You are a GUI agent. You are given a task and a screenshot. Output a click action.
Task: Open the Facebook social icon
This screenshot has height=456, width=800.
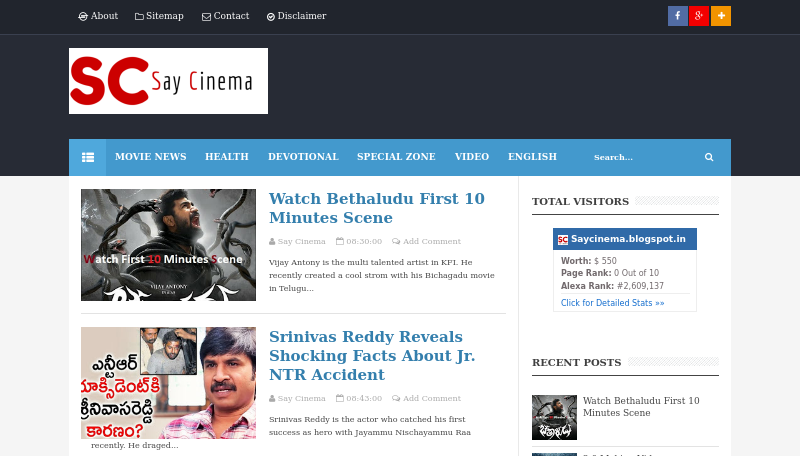[678, 16]
